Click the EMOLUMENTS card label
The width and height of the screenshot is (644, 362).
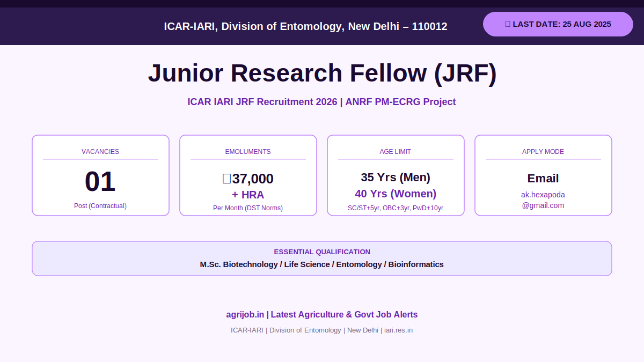pyautogui.click(x=248, y=152)
